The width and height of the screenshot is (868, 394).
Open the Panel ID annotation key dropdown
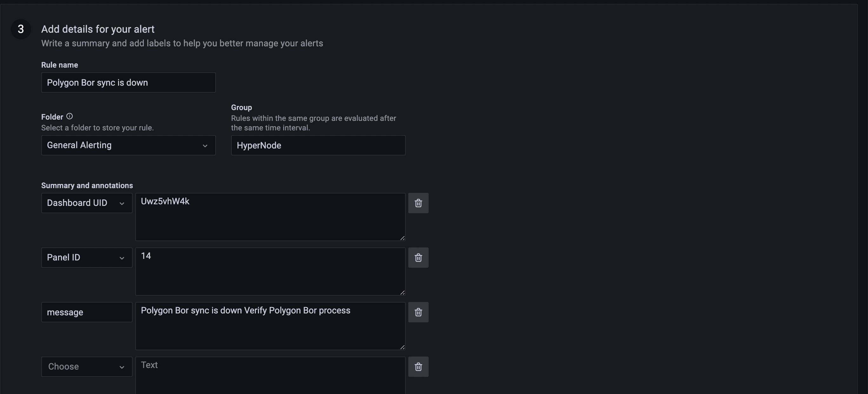click(87, 258)
